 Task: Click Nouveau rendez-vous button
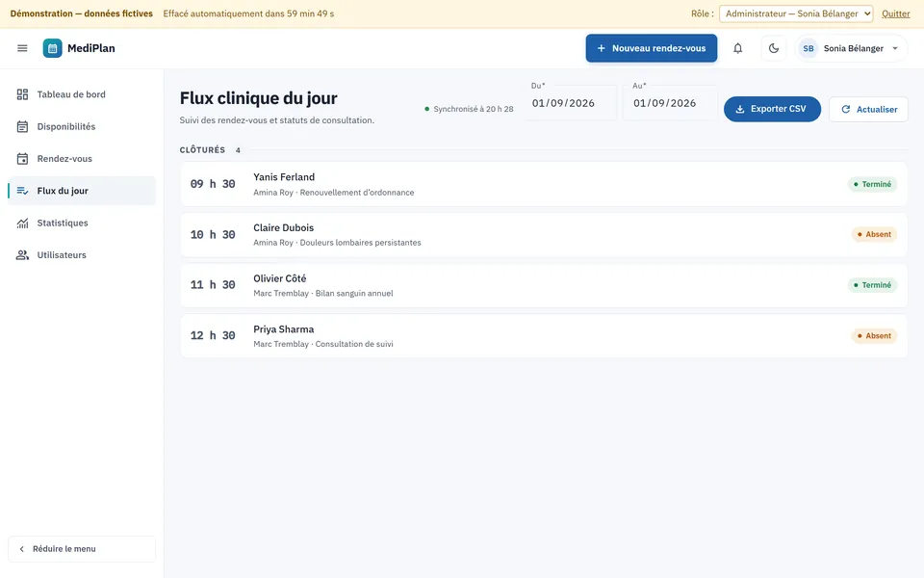652,48
